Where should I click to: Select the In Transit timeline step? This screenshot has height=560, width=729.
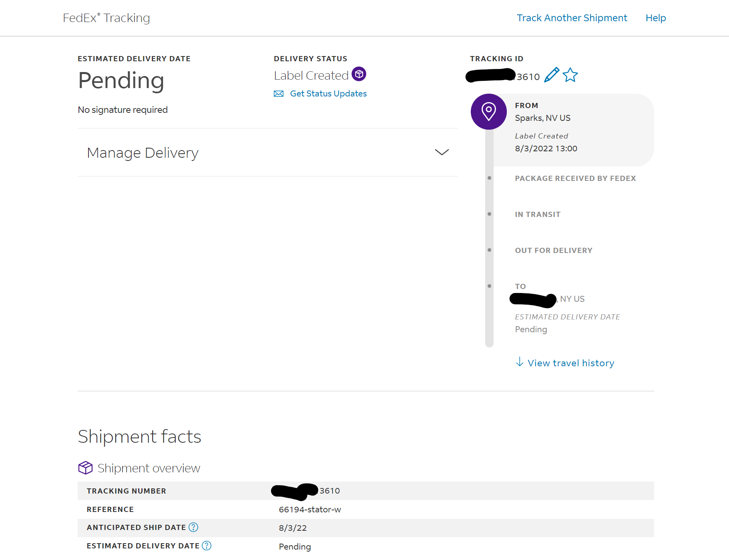pyautogui.click(x=537, y=215)
